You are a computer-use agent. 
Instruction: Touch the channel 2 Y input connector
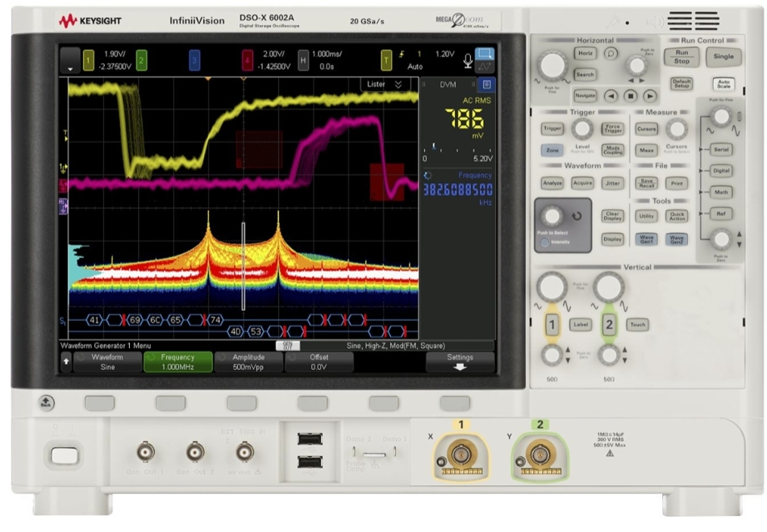click(540, 455)
